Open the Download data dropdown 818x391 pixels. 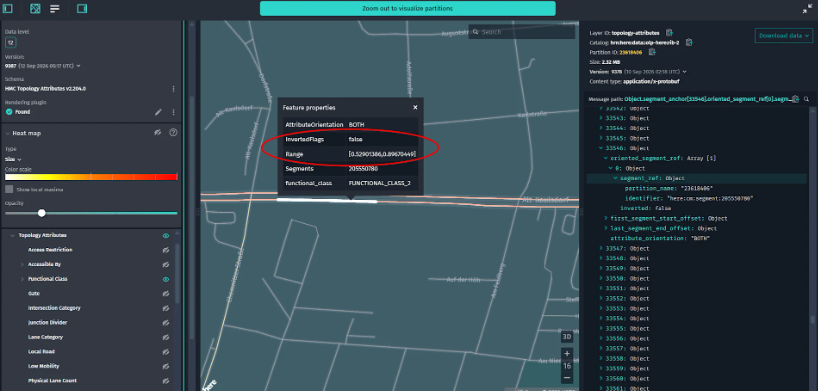click(x=784, y=35)
